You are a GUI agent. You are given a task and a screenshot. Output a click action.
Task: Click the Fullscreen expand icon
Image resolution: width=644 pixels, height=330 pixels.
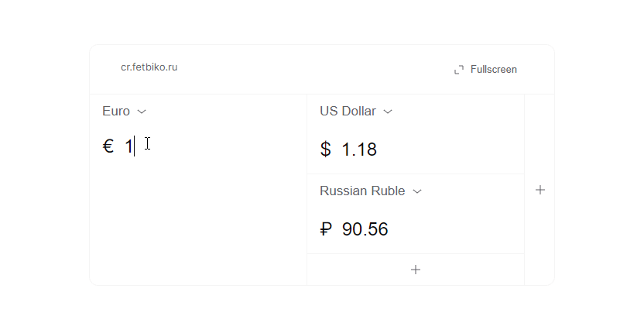pyautogui.click(x=459, y=70)
